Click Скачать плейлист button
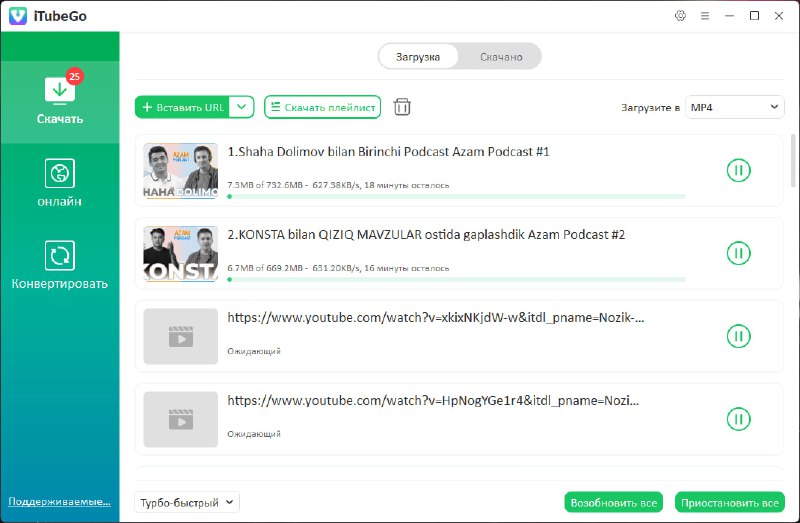Screen dimensions: 800x523 tap(322, 107)
